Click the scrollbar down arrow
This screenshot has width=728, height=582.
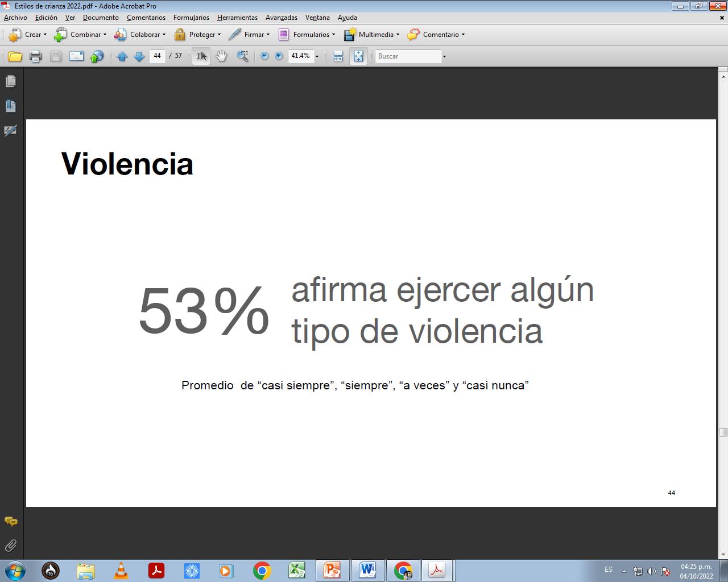click(723, 554)
